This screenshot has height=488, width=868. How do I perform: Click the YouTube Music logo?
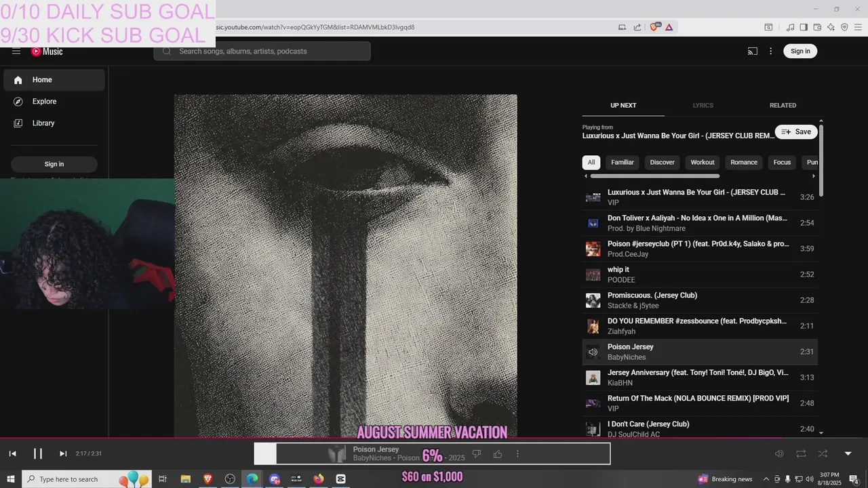click(x=47, y=52)
